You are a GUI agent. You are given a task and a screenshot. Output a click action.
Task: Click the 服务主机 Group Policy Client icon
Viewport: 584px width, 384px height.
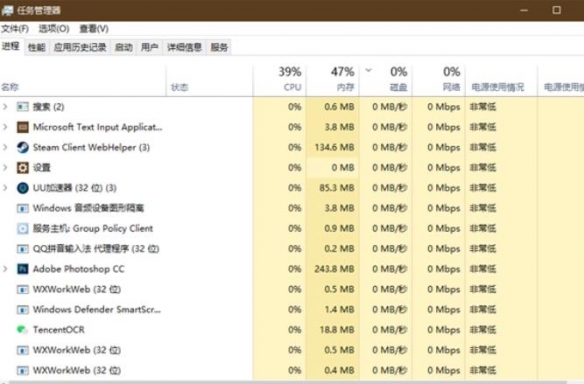click(x=23, y=228)
